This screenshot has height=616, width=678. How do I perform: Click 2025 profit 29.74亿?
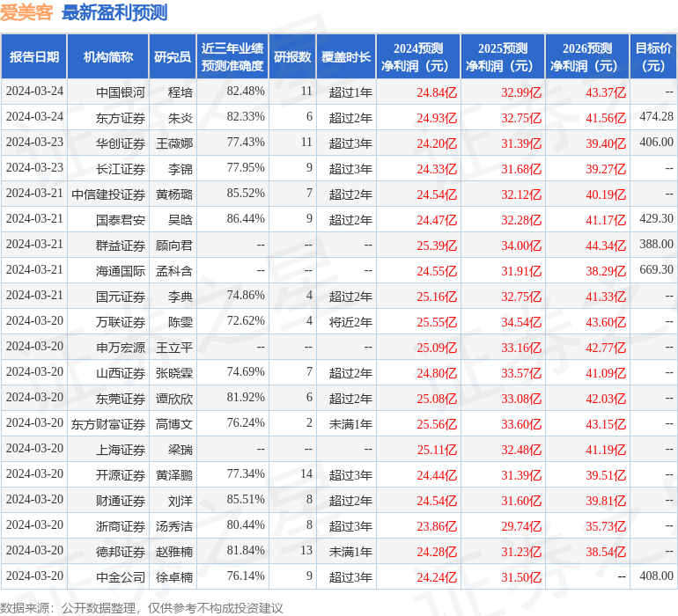click(x=521, y=526)
